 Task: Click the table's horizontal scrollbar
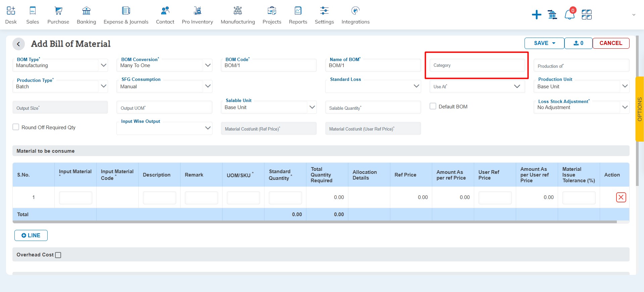coord(315,222)
